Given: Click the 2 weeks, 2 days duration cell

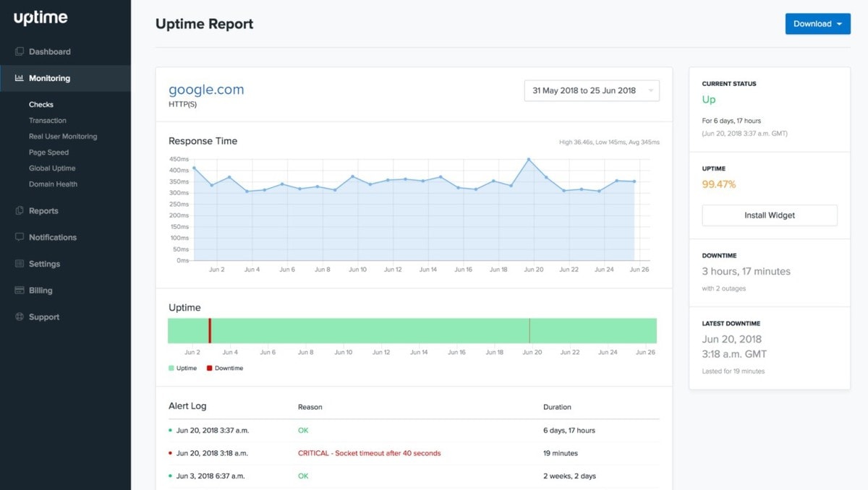Looking at the screenshot, I should [570, 476].
